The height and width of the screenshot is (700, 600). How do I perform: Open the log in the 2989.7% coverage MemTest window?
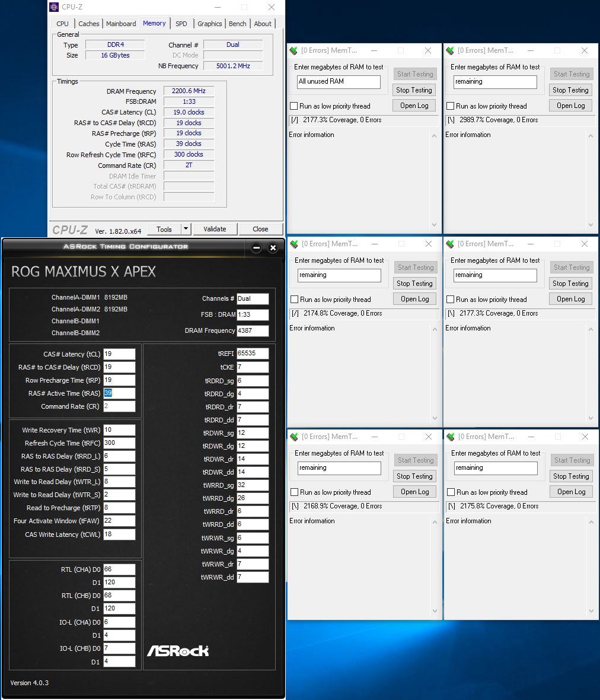(570, 106)
